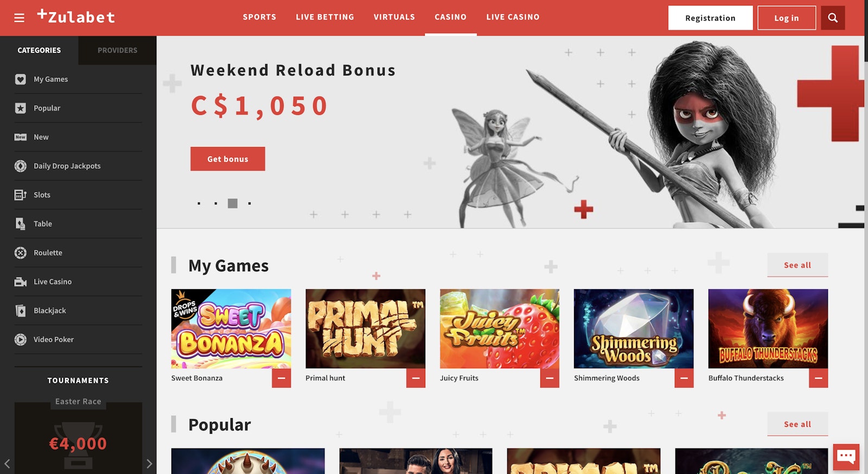Open the live chat bubble icon
This screenshot has width=868, height=474.
pos(846,457)
